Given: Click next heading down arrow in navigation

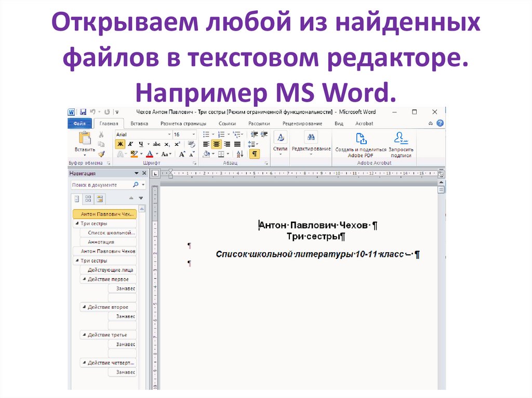Looking at the screenshot, I should click(141, 198).
